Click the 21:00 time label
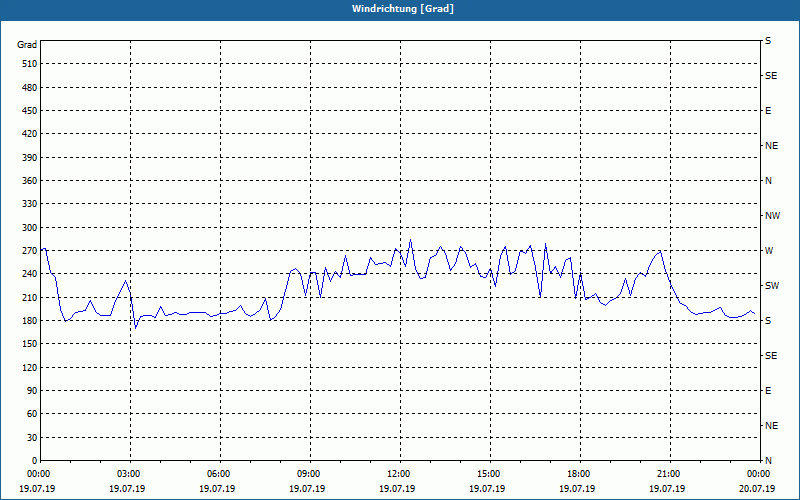 [670, 474]
